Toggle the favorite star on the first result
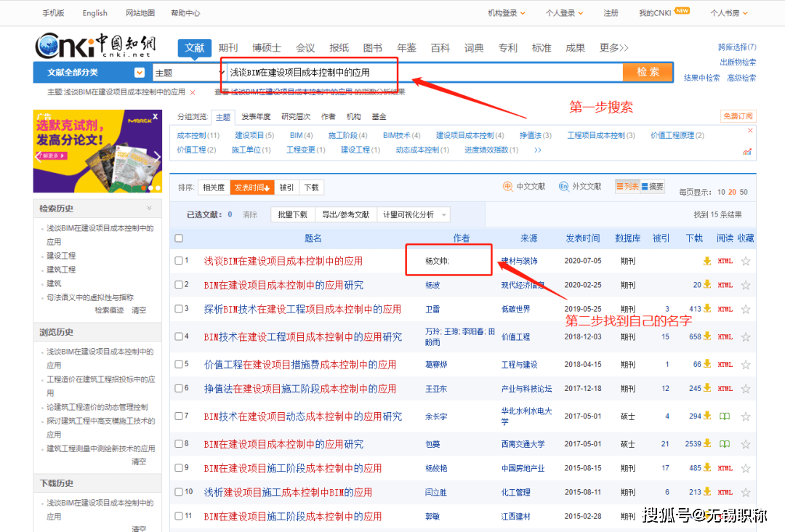Screen dimensions: 785x532 pyautogui.click(x=745, y=261)
